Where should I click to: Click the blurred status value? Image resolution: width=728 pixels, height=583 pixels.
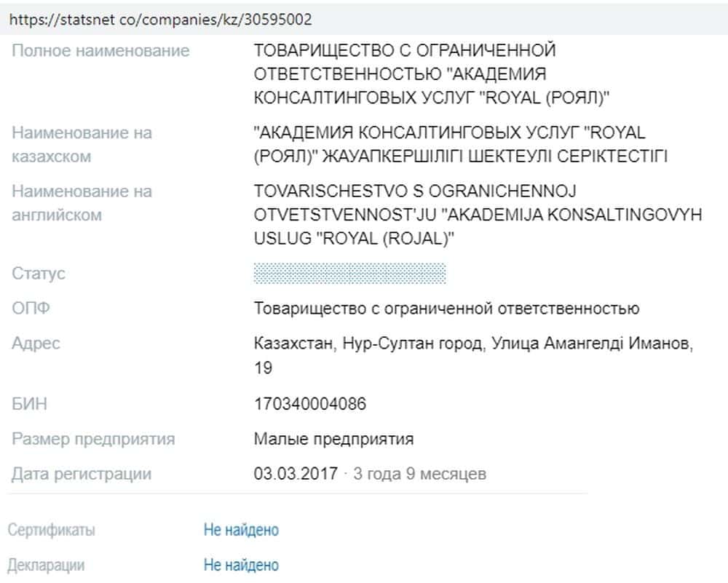(349, 274)
